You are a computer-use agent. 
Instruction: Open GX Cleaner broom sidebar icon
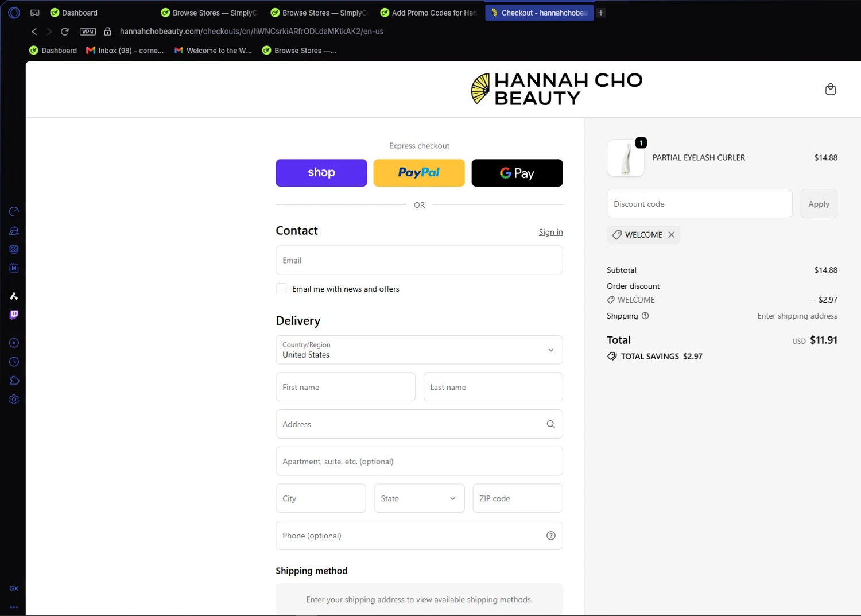tap(14, 231)
